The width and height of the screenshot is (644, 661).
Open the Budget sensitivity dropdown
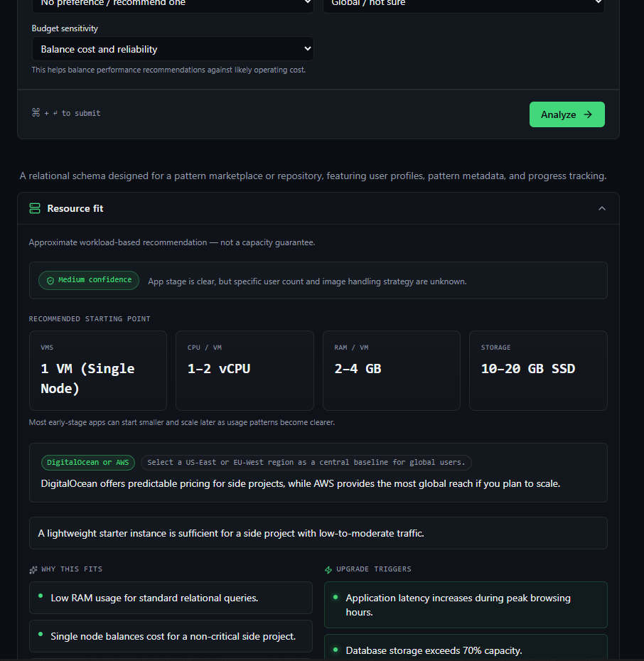pos(173,49)
